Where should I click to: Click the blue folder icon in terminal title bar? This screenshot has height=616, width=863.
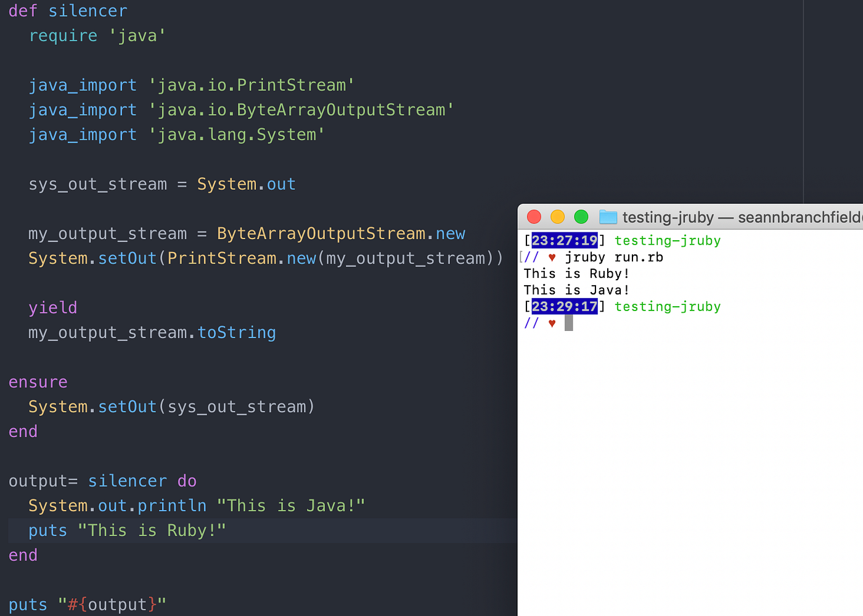608,217
